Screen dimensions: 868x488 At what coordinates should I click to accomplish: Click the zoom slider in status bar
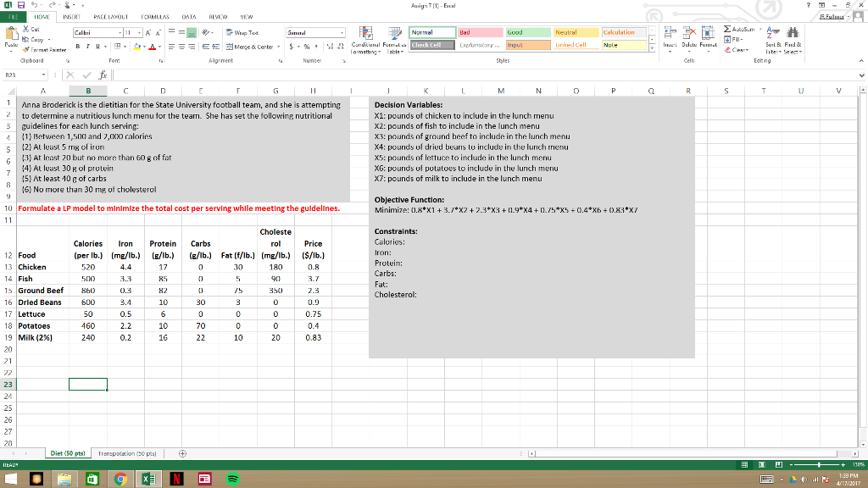tap(819, 464)
